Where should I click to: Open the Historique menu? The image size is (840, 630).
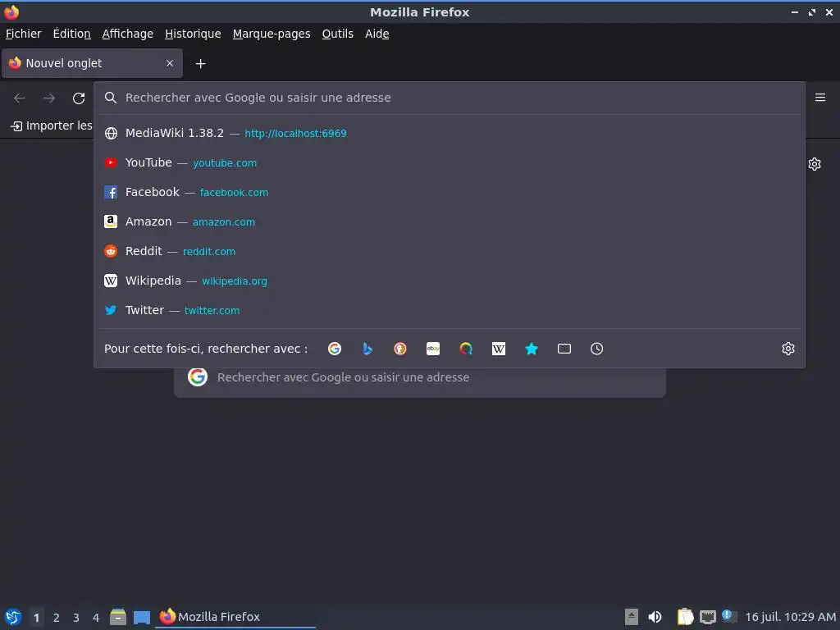click(x=193, y=34)
